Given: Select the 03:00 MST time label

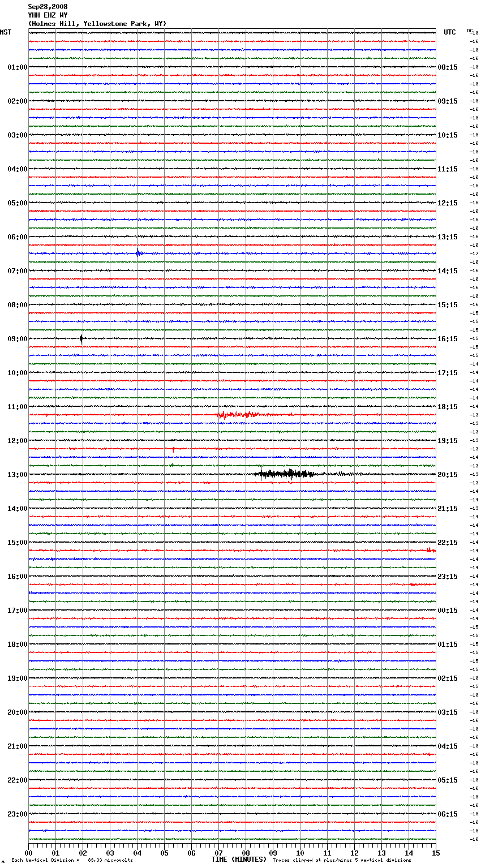Looking at the screenshot, I should point(18,135).
